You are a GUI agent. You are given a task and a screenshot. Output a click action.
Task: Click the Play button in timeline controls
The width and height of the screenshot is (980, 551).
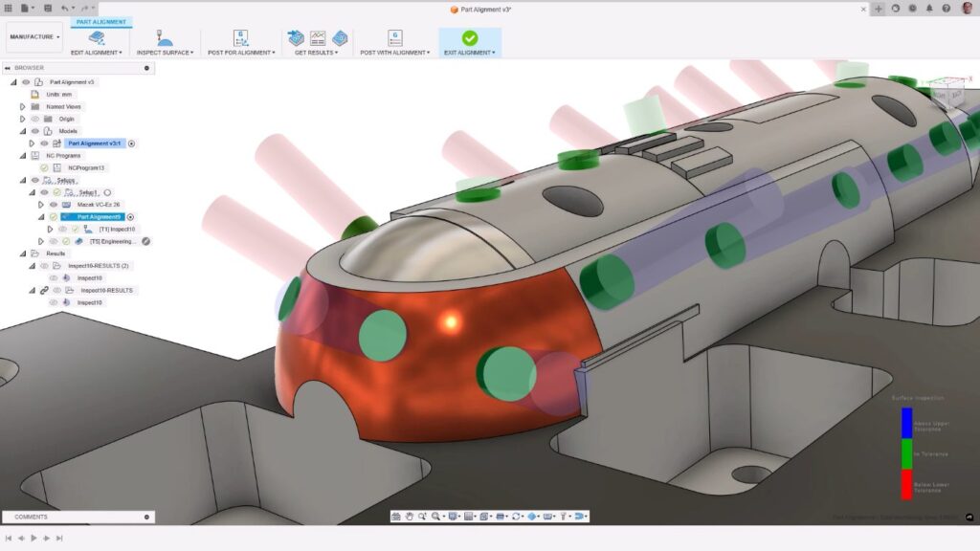tap(33, 538)
